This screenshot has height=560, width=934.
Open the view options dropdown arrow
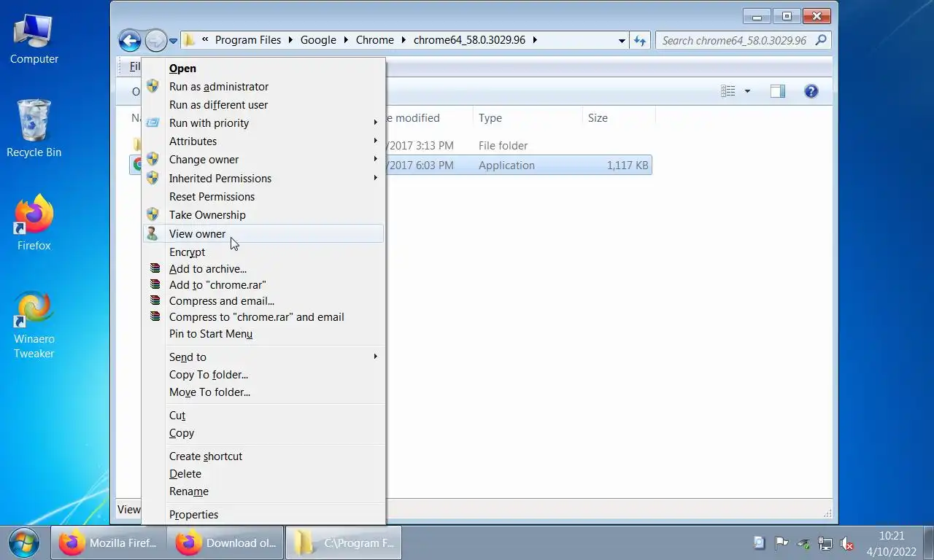click(747, 91)
